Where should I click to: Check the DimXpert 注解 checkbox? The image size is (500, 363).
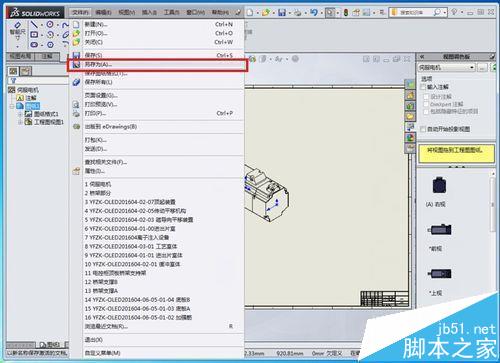(x=426, y=104)
